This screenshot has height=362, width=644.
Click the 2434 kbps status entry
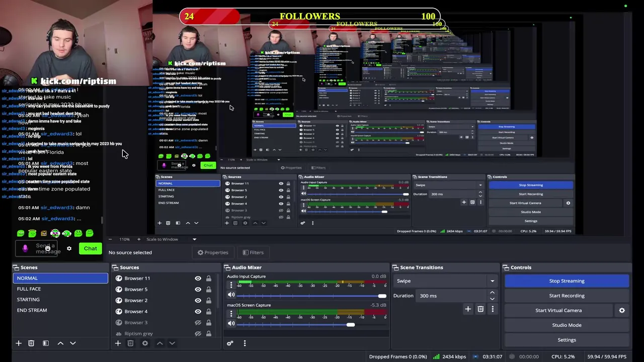pos(449,356)
